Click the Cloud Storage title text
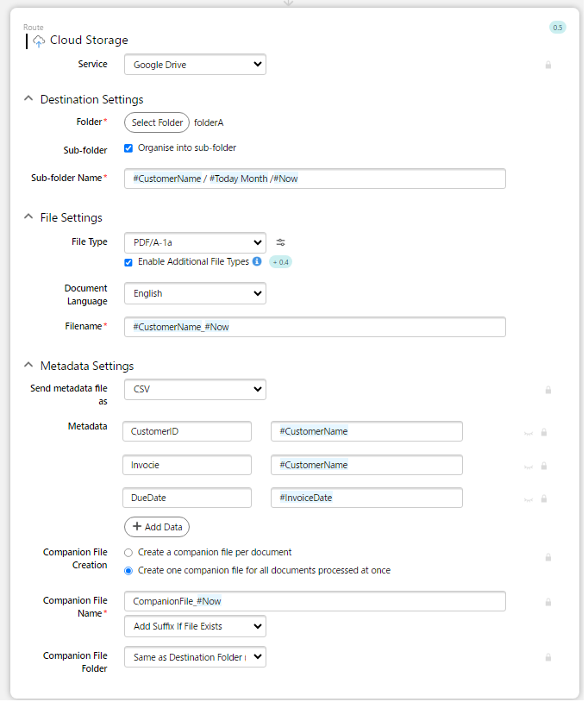This screenshot has width=588, height=702. click(x=89, y=41)
